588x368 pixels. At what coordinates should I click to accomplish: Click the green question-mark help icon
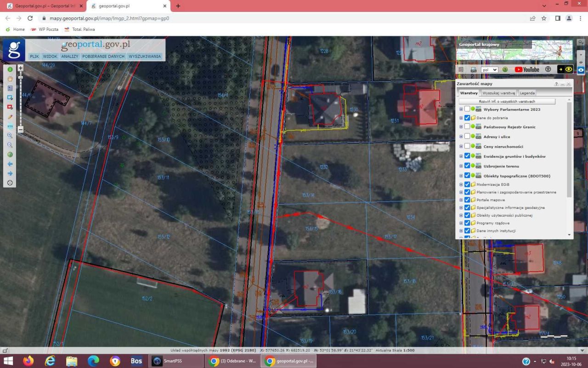pyautogui.click(x=505, y=69)
